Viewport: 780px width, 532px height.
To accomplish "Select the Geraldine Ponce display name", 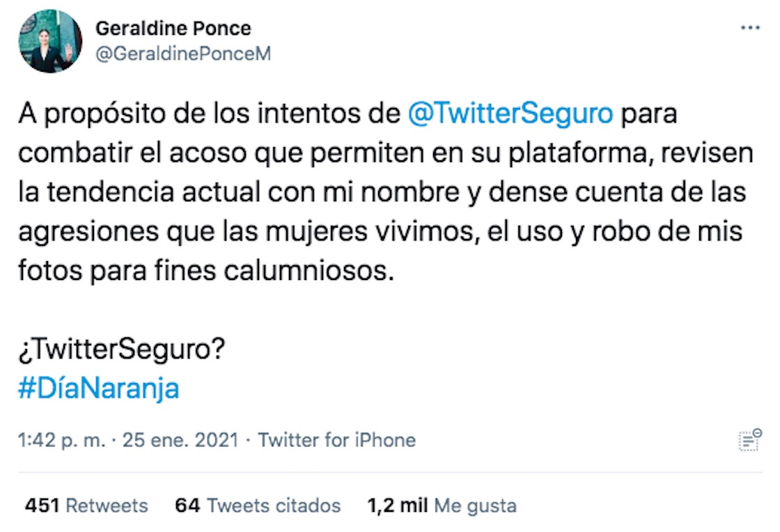I will [175, 29].
